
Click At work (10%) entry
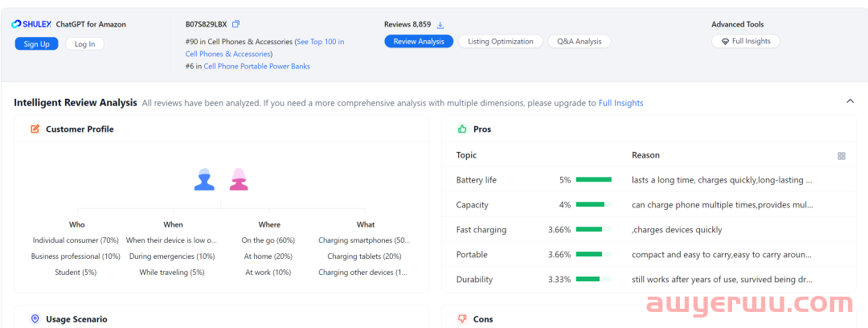pyautogui.click(x=268, y=272)
